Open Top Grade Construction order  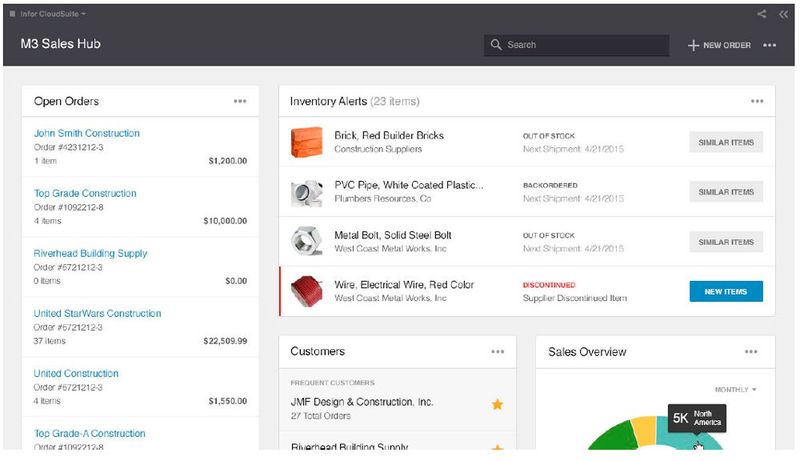tap(85, 193)
